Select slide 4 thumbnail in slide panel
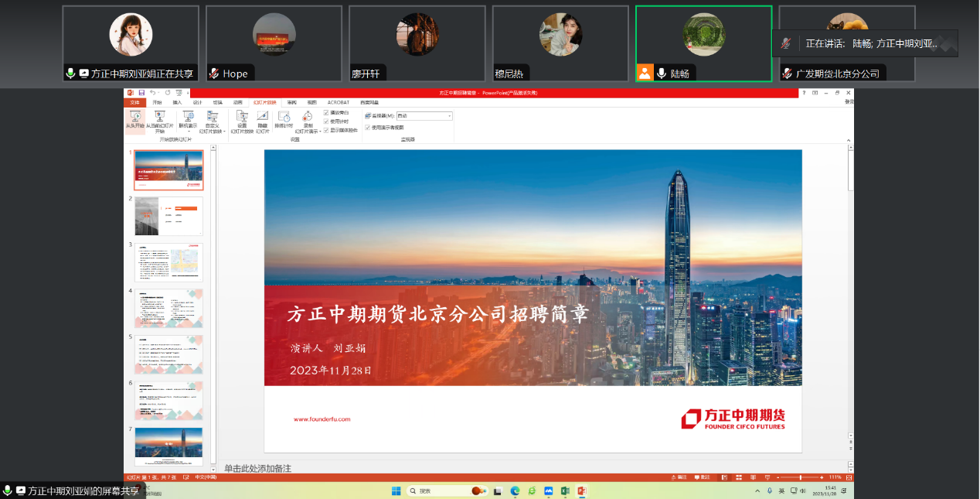The height and width of the screenshot is (499, 980). [x=169, y=308]
